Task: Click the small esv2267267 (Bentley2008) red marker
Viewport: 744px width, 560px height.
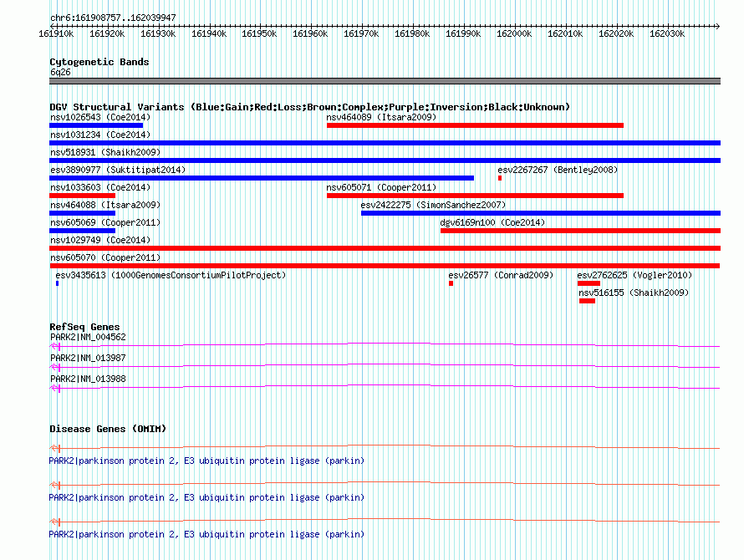Action: click(x=500, y=178)
